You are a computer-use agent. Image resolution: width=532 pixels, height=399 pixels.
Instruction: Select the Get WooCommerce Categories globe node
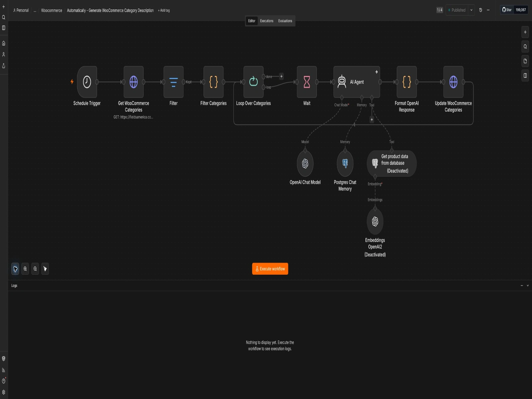coord(134,82)
